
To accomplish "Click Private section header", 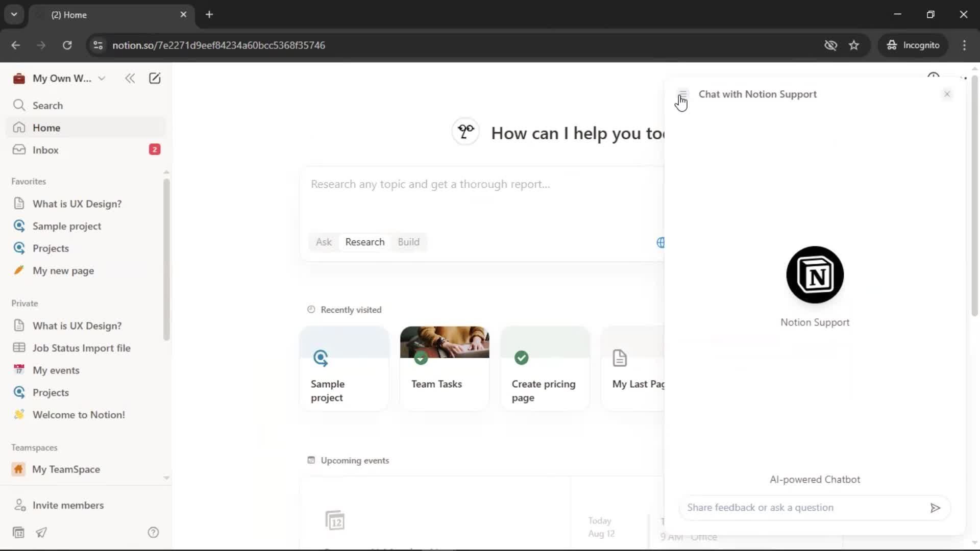I will [24, 303].
